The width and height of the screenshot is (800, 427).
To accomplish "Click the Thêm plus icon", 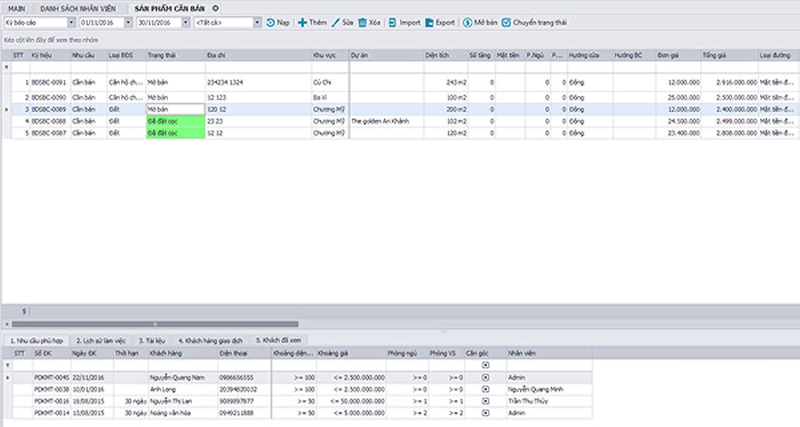I will [x=302, y=22].
